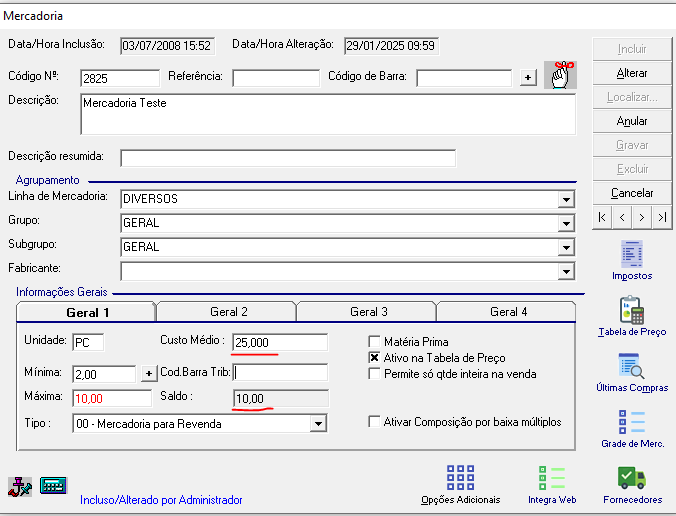Expand the Linha de Mercadoria dropdown
The image size is (676, 516).
(565, 199)
